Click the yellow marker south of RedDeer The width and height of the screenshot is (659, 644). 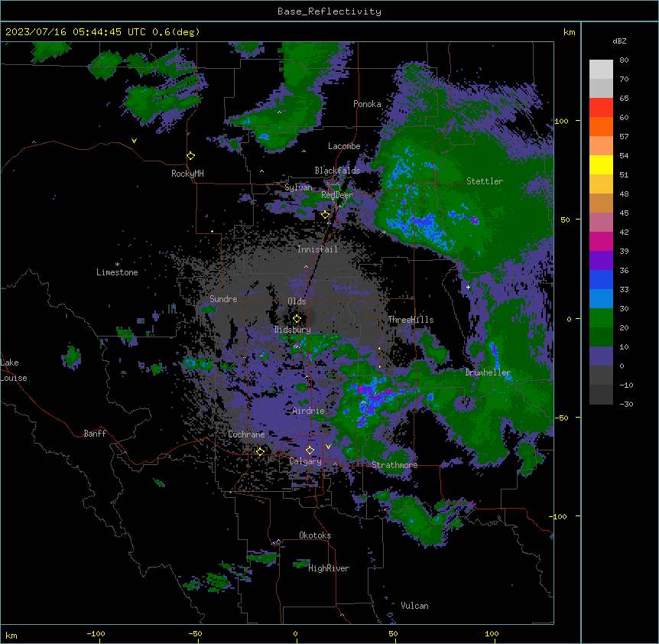(325, 215)
